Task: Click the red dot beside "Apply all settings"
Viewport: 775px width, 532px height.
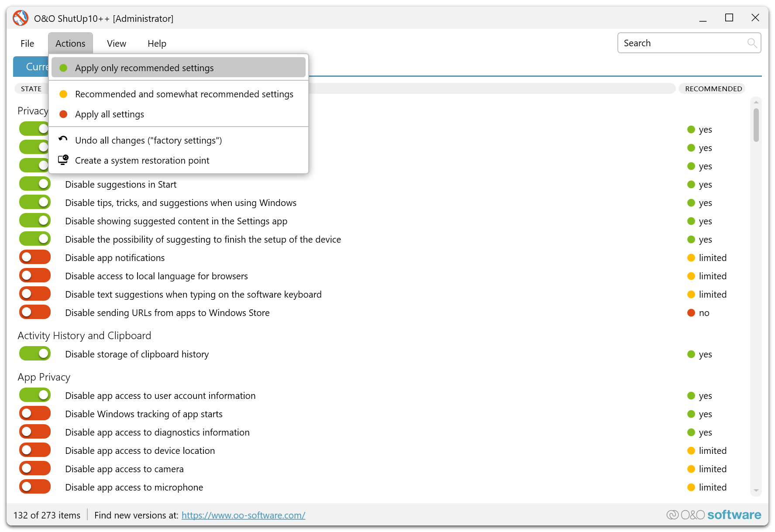Action: (64, 114)
